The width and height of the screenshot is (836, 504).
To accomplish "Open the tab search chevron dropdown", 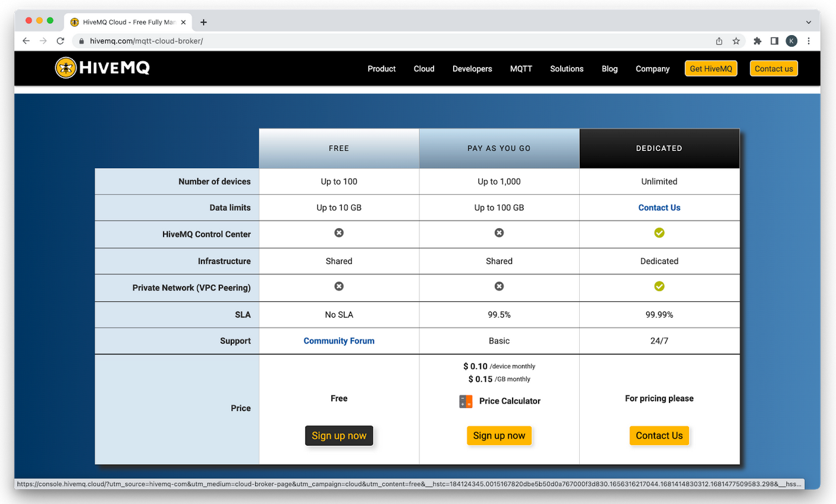I will (809, 22).
